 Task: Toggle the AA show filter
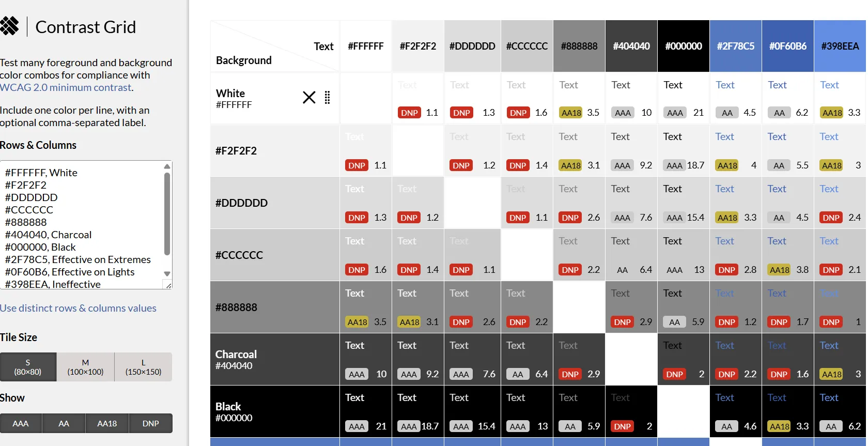tap(64, 423)
